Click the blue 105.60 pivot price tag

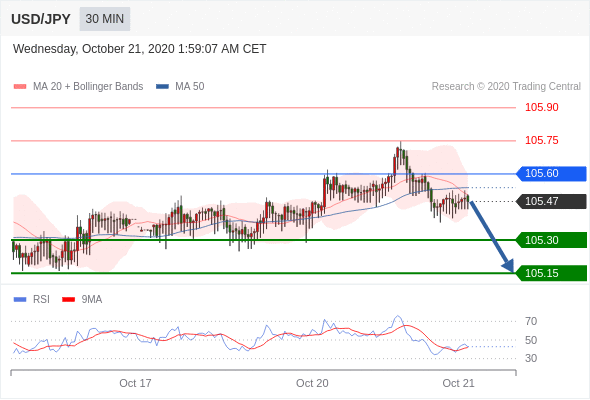tap(551, 173)
